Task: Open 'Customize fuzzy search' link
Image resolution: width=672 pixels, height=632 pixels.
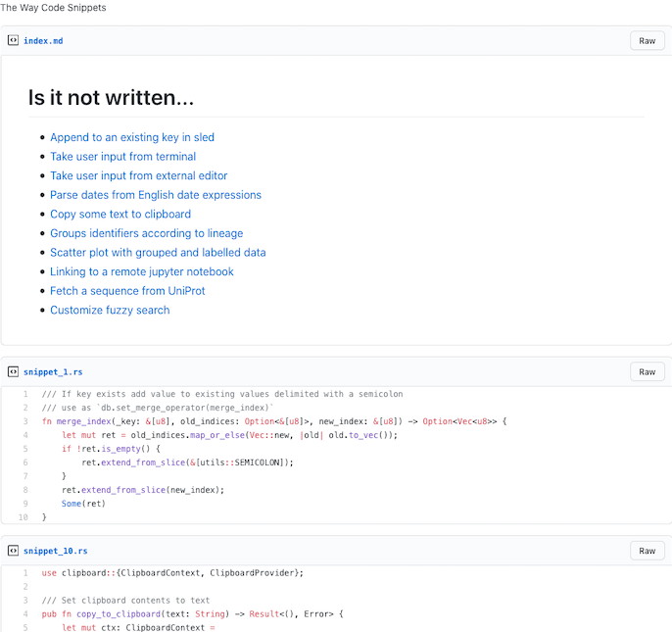Action: (110, 310)
